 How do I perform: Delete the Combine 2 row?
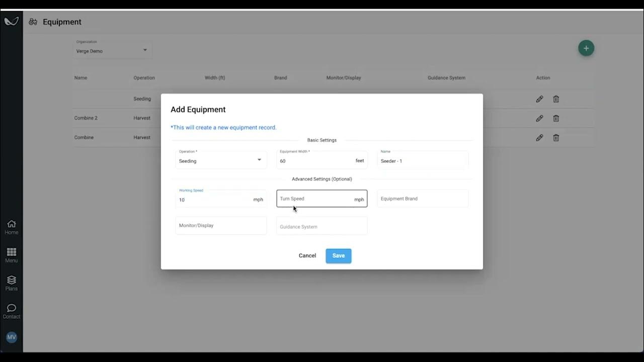click(x=556, y=118)
